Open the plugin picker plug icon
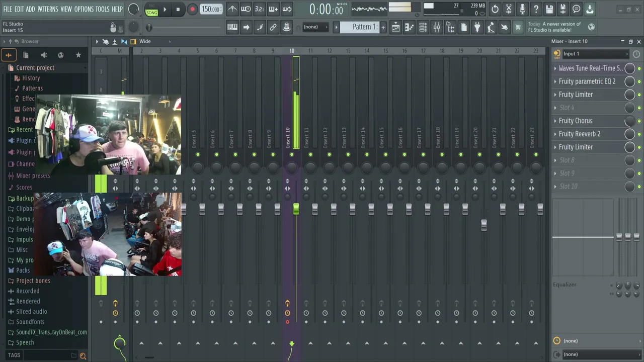This screenshot has width=644, height=362. [x=477, y=27]
